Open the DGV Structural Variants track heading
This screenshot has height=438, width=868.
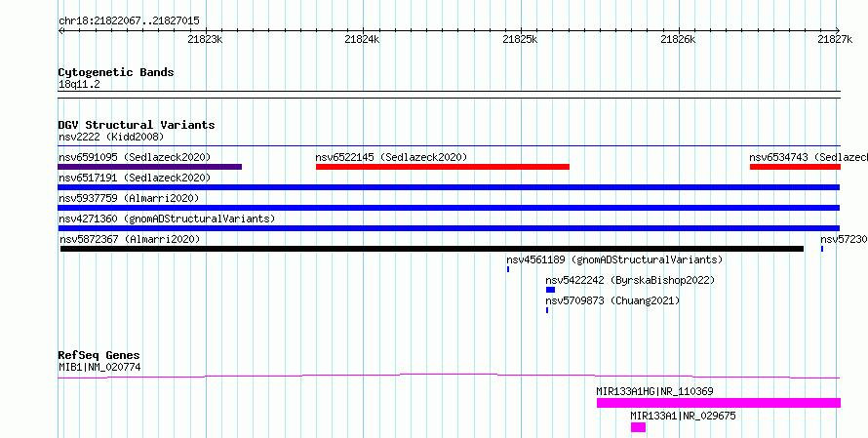(x=137, y=125)
